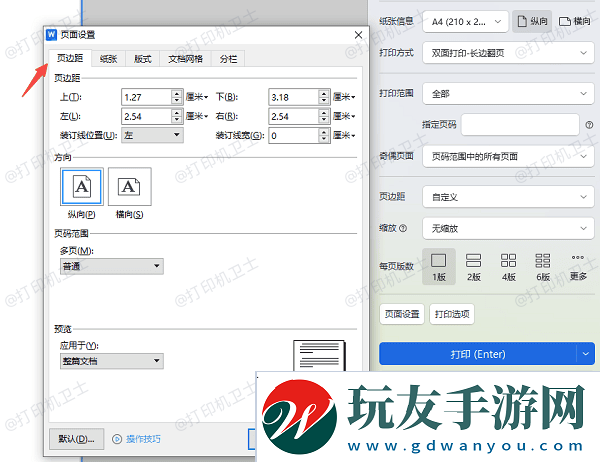This screenshot has width=600, height=462.
Task: Click the page preview thumbnail in dialog
Action: [319, 356]
